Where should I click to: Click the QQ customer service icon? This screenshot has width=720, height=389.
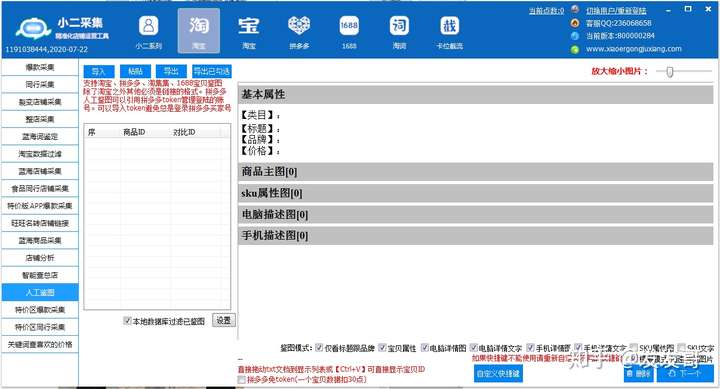[575, 23]
